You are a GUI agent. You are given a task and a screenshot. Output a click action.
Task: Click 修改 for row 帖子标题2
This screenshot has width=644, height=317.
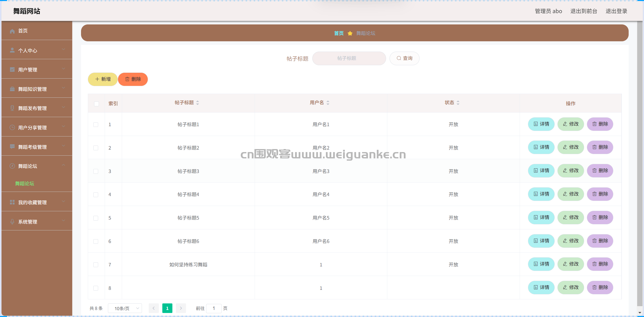pos(571,147)
